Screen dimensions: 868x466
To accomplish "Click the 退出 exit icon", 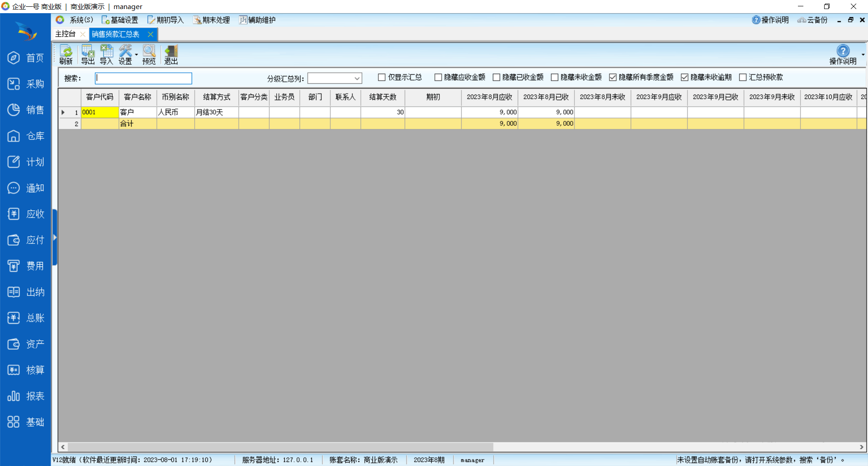I will click(x=171, y=55).
